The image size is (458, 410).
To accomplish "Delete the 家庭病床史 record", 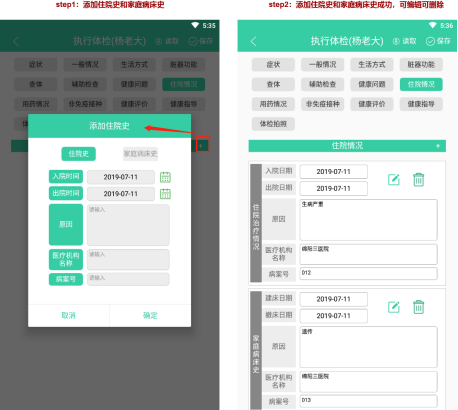I will click(418, 307).
